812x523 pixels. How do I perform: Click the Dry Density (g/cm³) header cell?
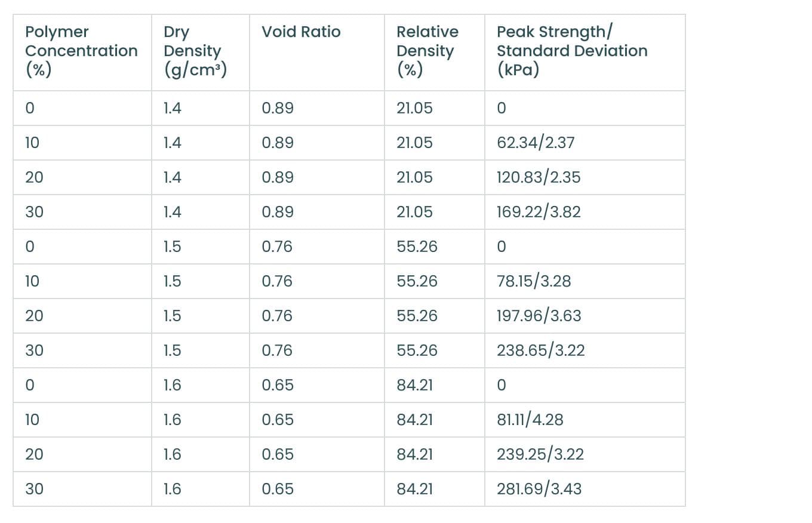click(x=195, y=51)
